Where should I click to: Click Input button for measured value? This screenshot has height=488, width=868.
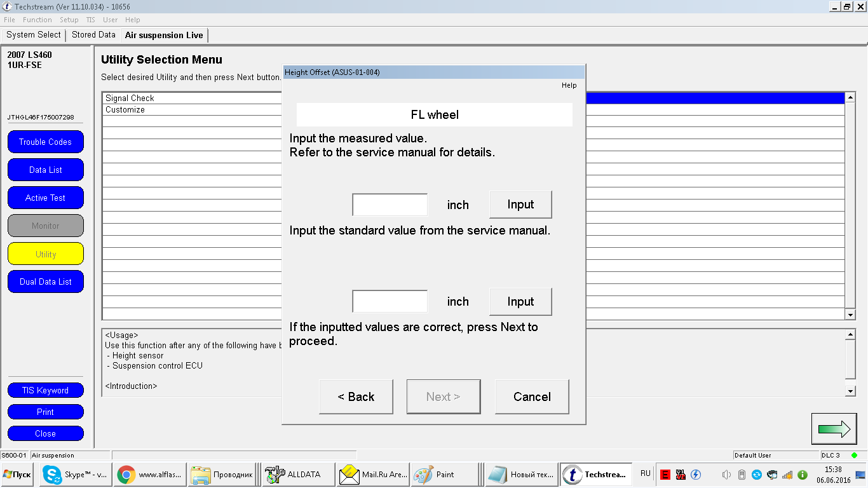tap(520, 205)
